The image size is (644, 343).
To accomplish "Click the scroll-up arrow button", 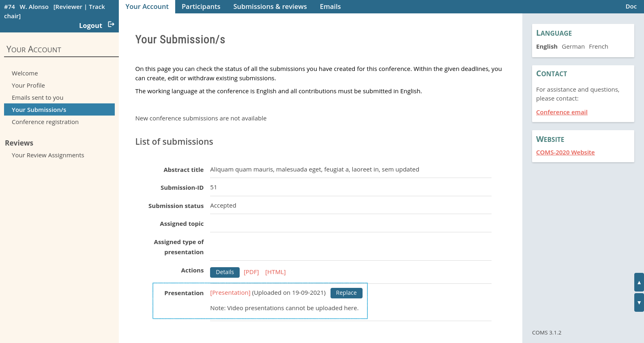I will tap(639, 282).
